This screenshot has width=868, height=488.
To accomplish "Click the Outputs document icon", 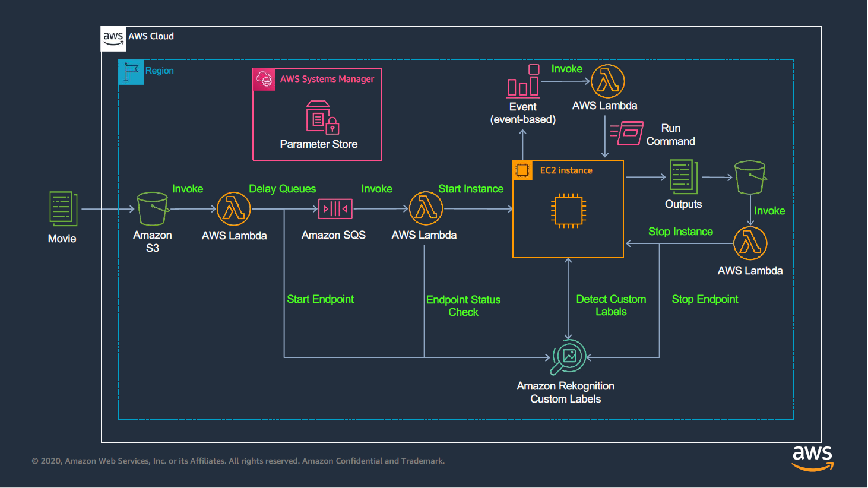I will [683, 176].
